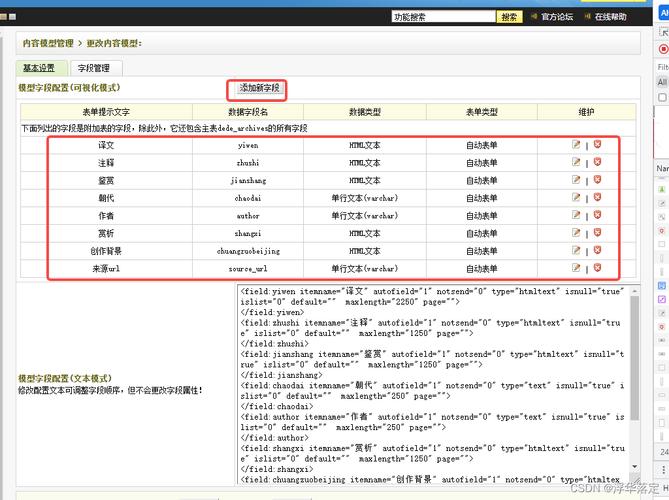Click the speaker icon beside 官方论坛

(534, 17)
